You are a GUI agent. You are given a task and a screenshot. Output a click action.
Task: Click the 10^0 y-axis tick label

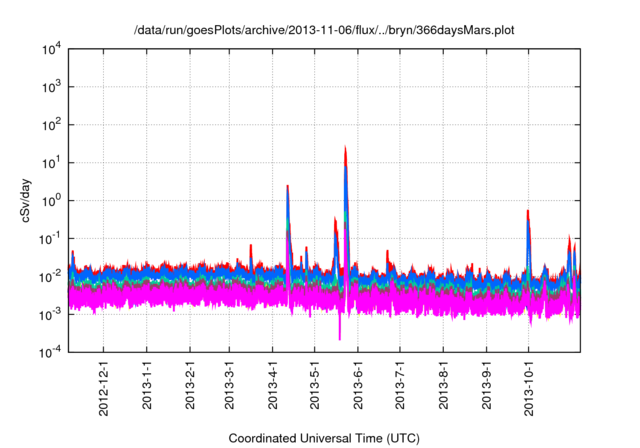click(x=51, y=201)
